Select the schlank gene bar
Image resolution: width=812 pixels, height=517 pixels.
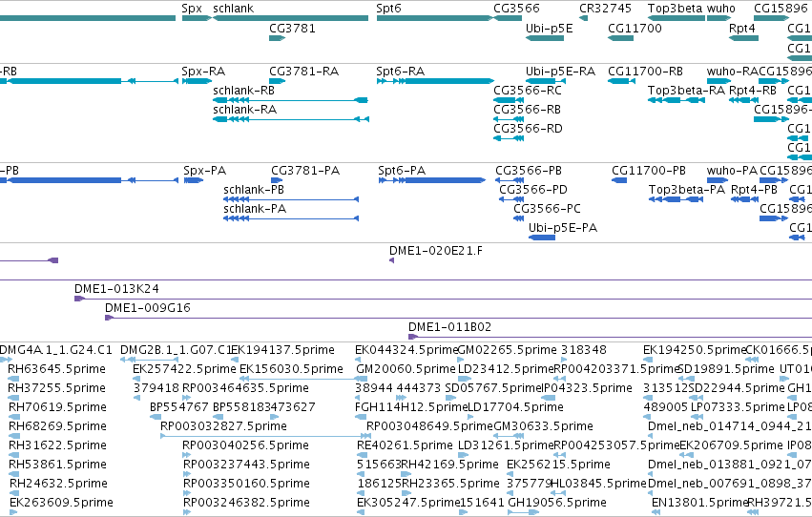click(290, 18)
